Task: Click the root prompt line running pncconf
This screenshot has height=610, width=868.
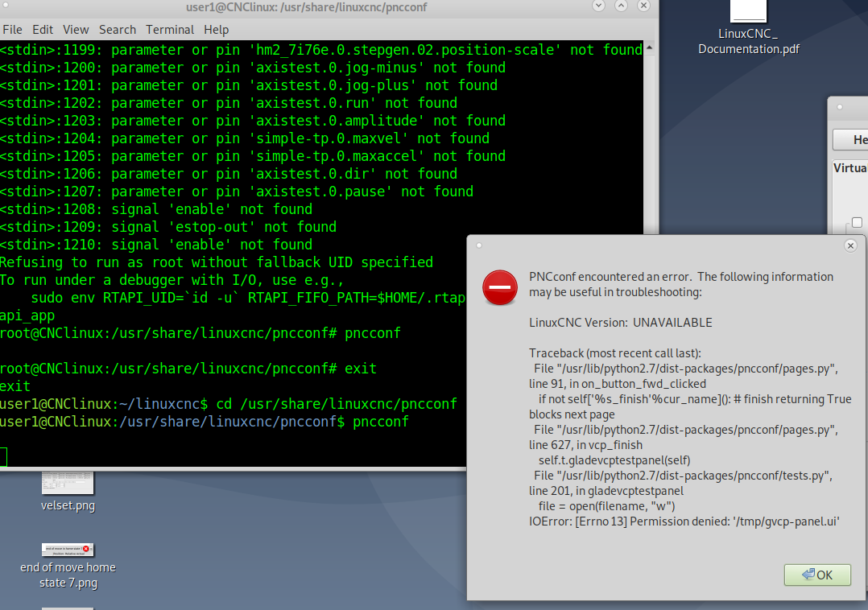Action: pyautogui.click(x=200, y=333)
